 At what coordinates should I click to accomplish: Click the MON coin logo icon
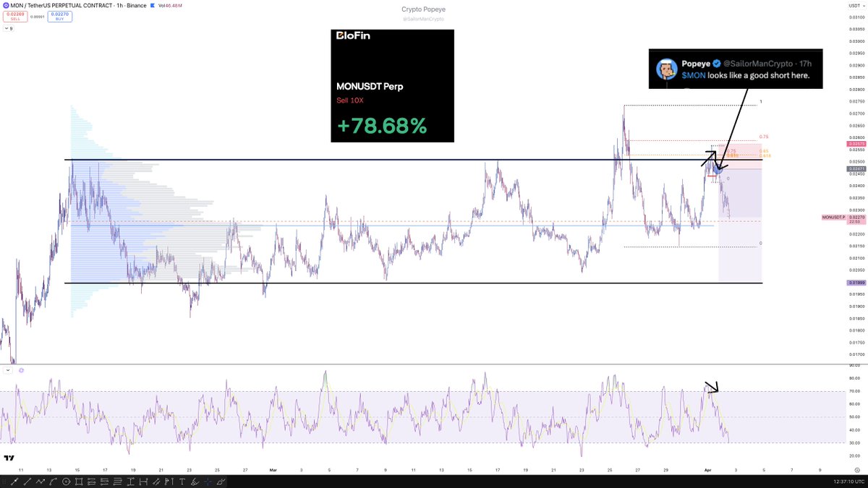point(5,5)
